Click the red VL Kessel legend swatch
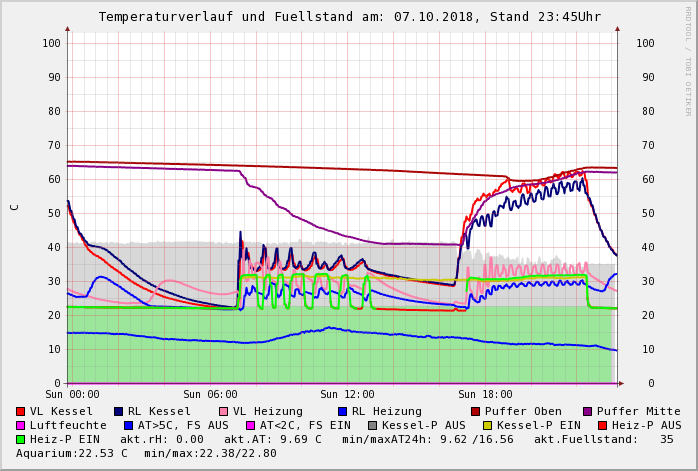Viewport: 698px width, 471px height. pyautogui.click(x=21, y=411)
